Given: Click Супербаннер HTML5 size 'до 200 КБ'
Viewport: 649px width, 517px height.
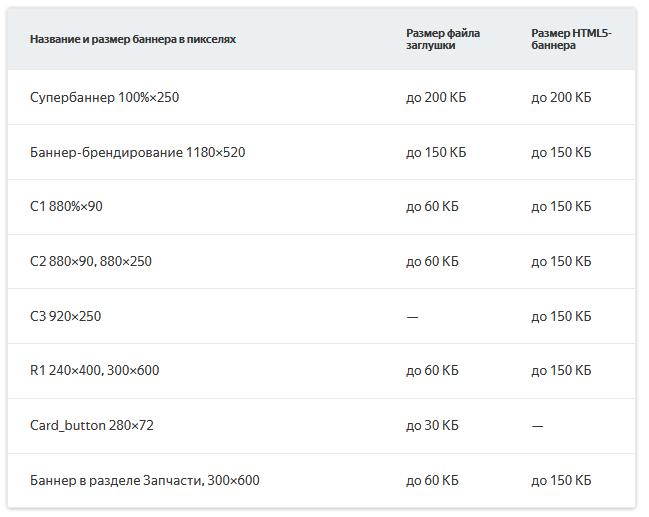Looking at the screenshot, I should [561, 98].
